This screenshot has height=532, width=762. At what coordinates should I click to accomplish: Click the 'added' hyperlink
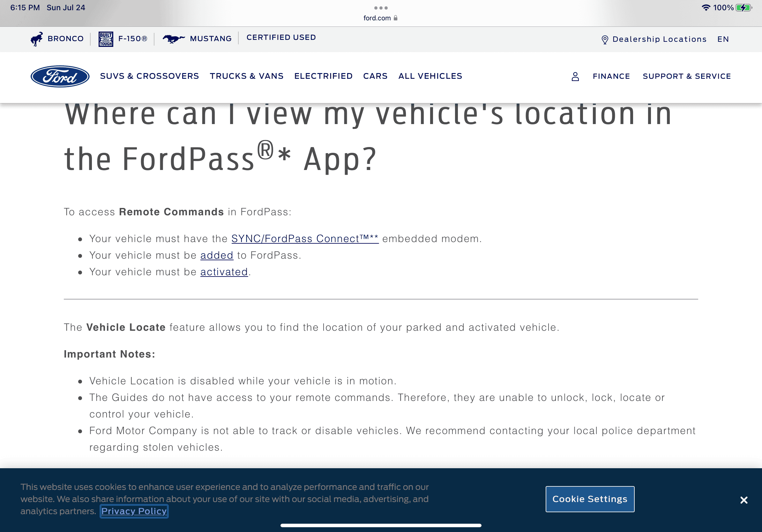tap(217, 255)
